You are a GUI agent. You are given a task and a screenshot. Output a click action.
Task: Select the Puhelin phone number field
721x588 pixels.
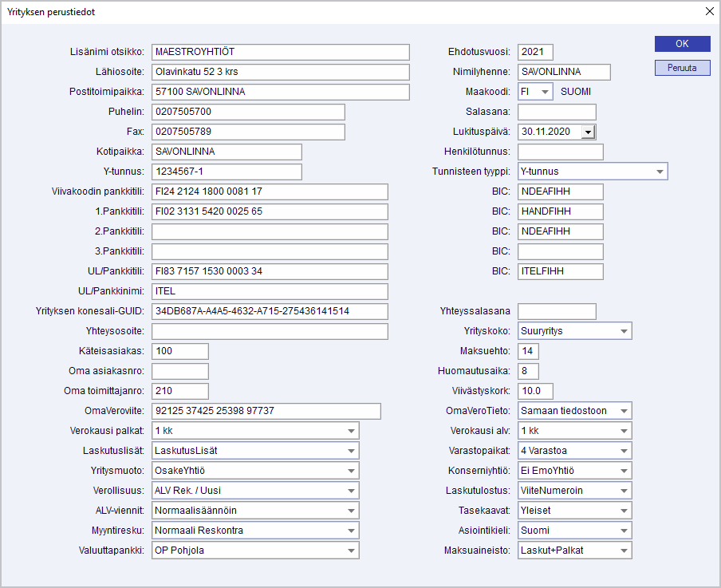point(248,112)
